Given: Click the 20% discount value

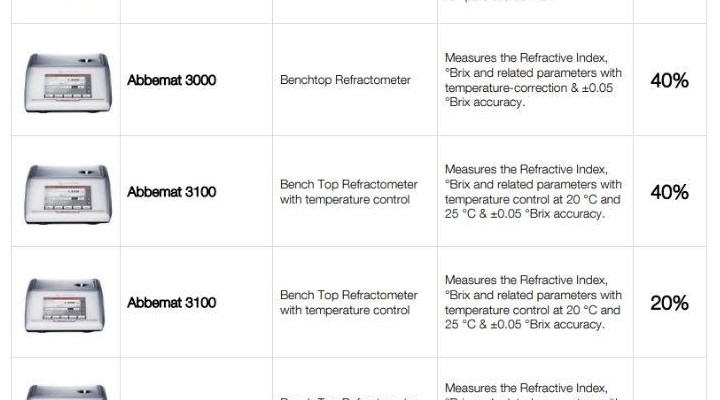Looking at the screenshot, I should (x=669, y=303).
